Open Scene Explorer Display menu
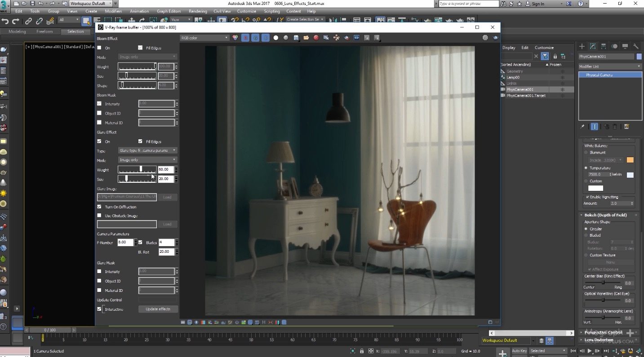The image size is (644, 357). (x=509, y=48)
